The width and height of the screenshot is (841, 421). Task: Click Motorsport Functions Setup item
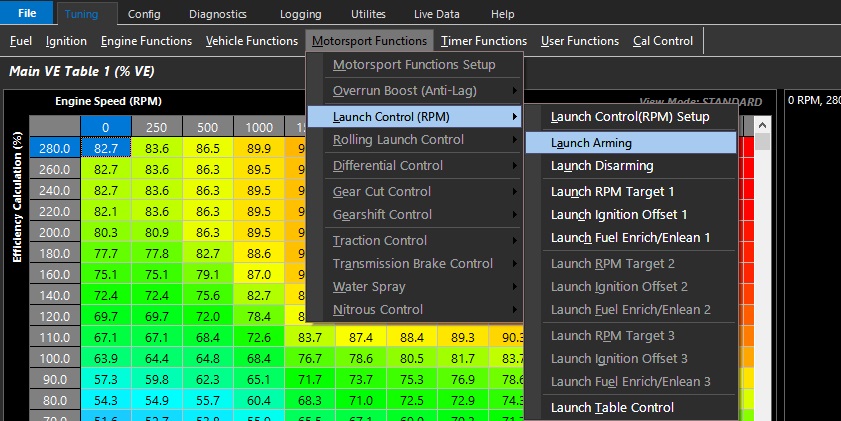[413, 65]
